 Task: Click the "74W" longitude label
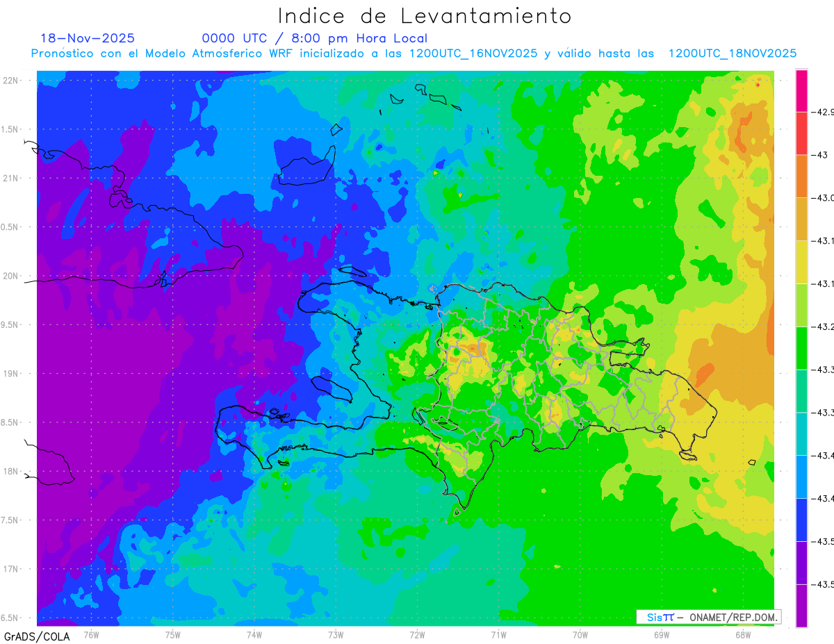[x=254, y=634]
